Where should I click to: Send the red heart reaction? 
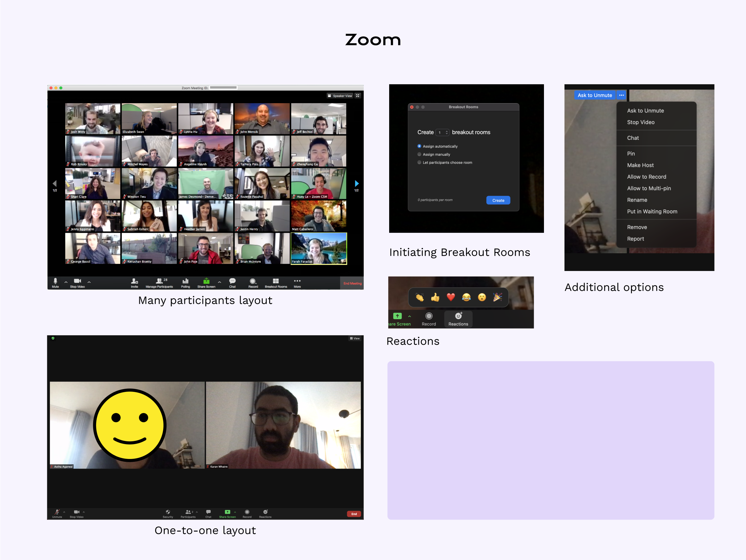pyautogui.click(x=451, y=297)
